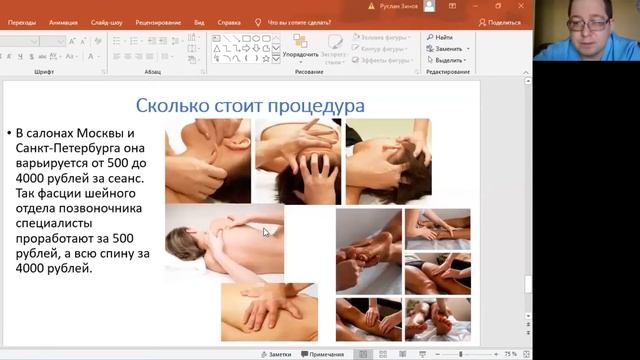Open Animations (Анимация) tab
Viewport: 640px width, 360px height.
coord(63,22)
